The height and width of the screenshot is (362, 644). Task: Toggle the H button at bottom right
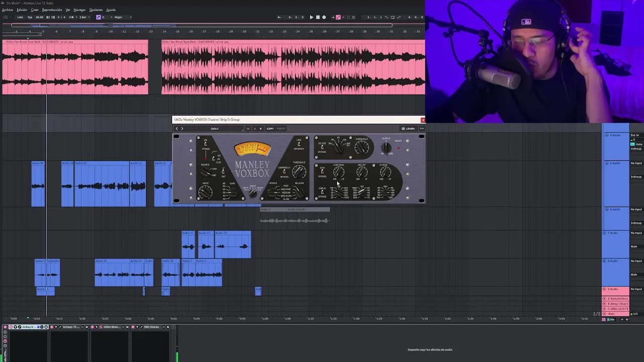point(622,319)
